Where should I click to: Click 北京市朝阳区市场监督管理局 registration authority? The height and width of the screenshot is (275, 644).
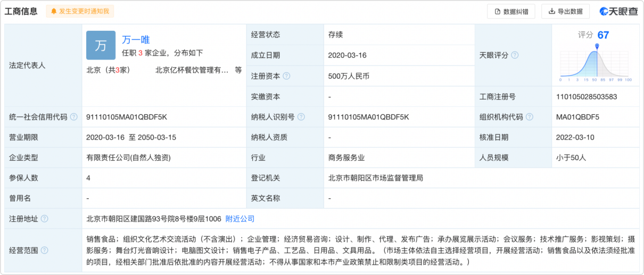(376, 178)
